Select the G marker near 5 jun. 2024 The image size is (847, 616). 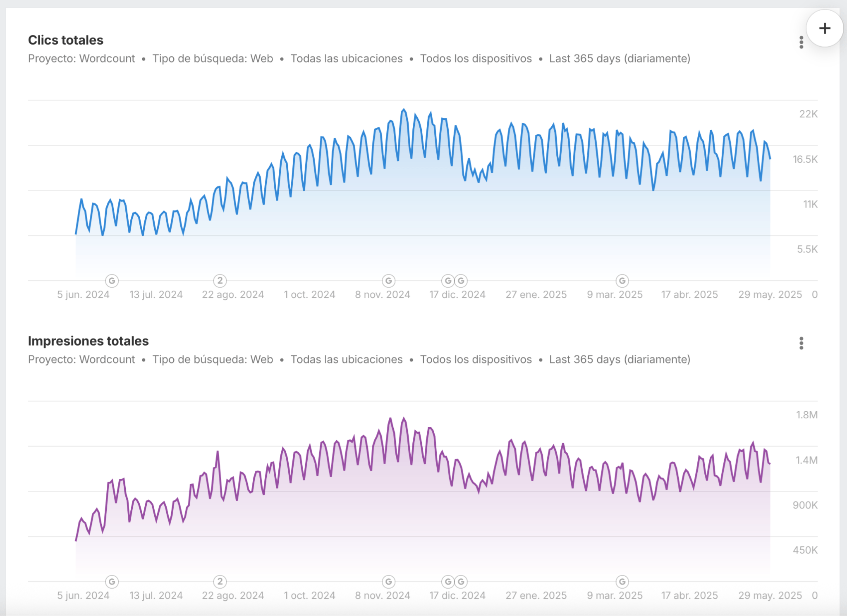point(111,280)
